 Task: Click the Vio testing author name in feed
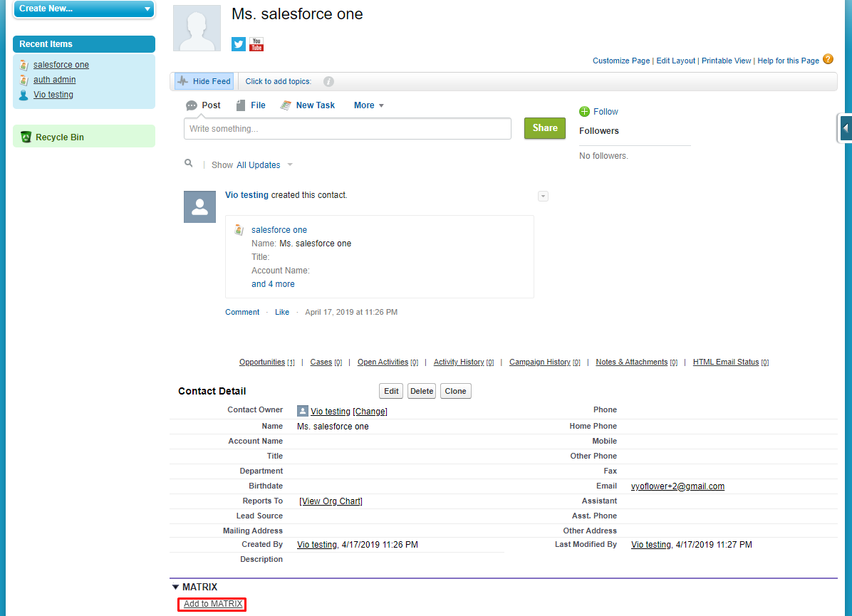[x=246, y=195]
